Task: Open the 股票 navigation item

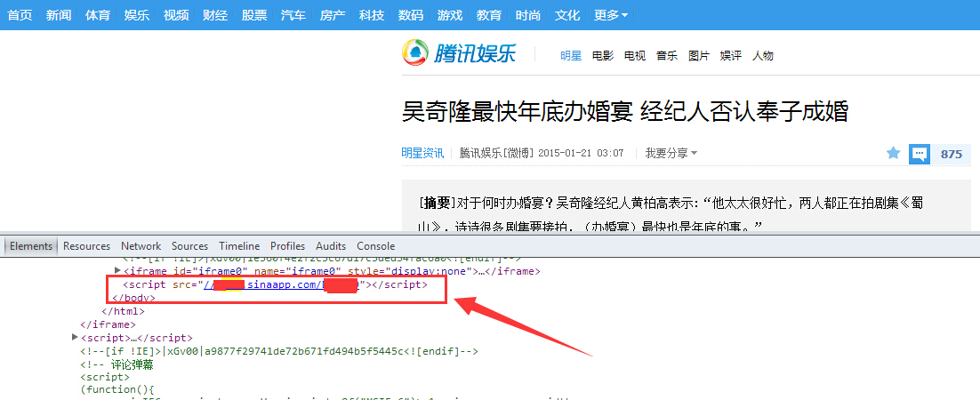Action: [253, 15]
